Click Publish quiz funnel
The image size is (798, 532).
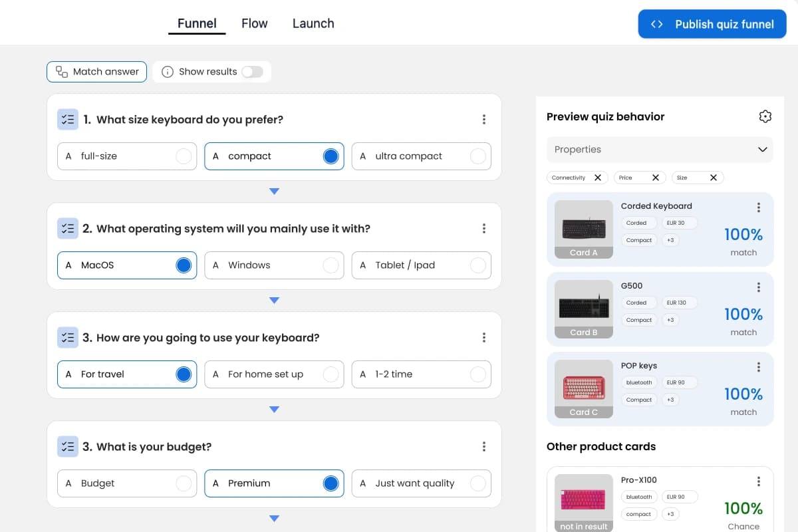pyautogui.click(x=712, y=24)
